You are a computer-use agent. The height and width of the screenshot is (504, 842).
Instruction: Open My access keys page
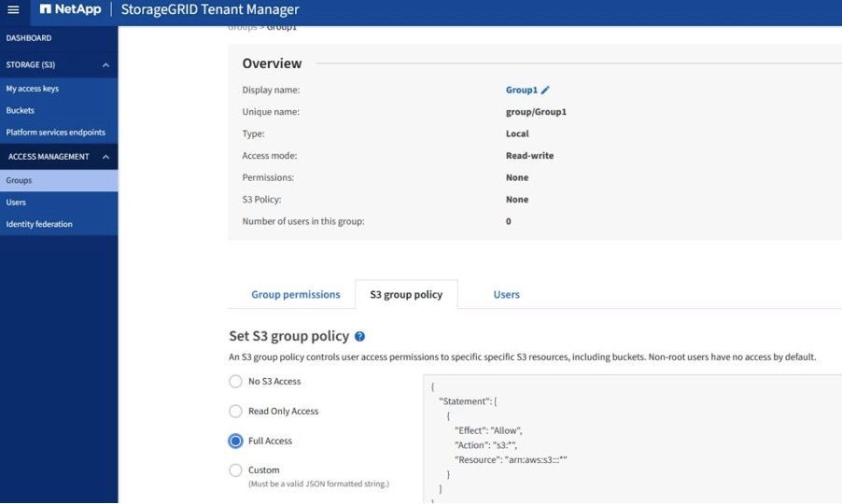point(33,89)
